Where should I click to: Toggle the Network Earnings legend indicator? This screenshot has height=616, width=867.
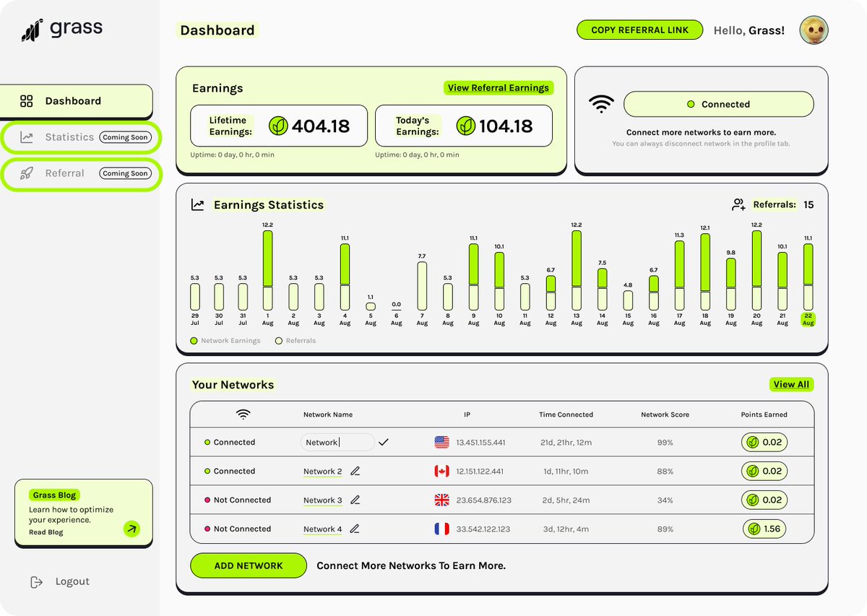[194, 340]
